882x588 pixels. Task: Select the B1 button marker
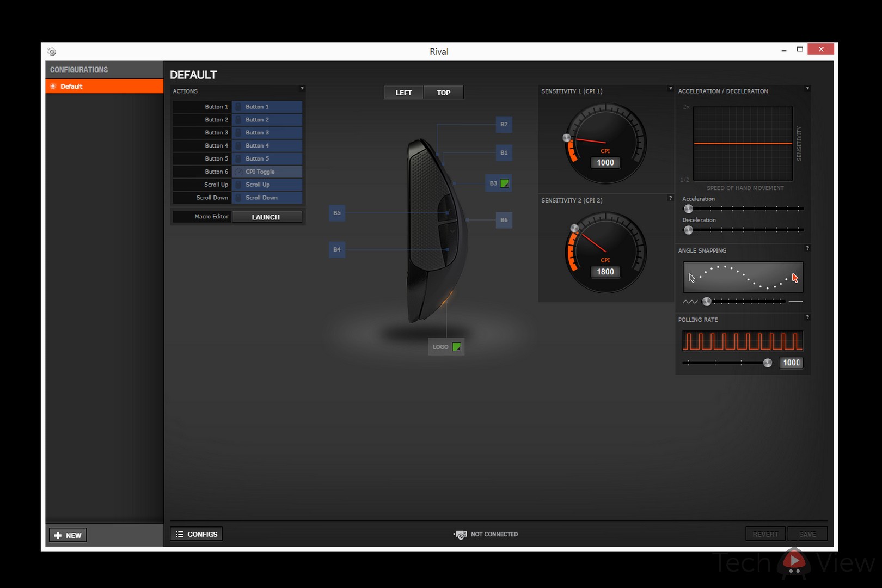504,153
